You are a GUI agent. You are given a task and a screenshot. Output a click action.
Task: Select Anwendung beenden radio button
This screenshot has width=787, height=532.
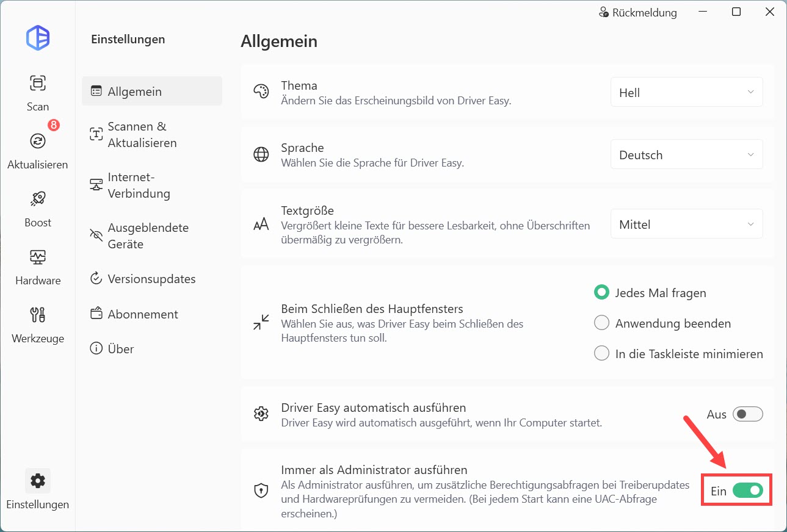point(602,323)
